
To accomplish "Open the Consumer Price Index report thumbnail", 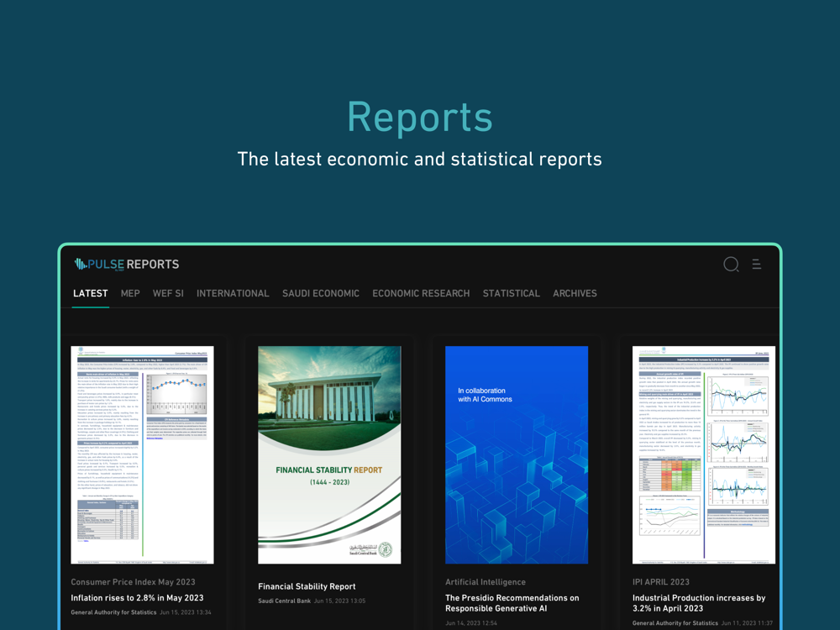I will pyautogui.click(x=143, y=454).
